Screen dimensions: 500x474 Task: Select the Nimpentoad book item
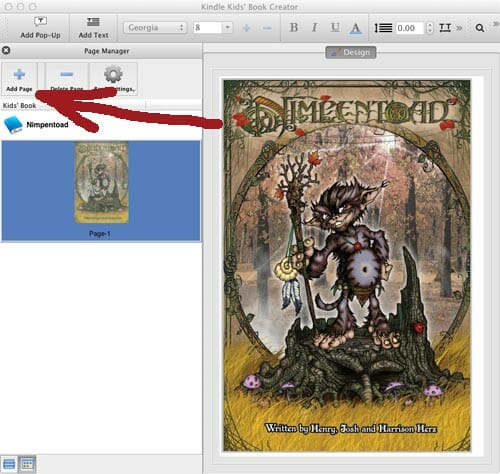click(x=36, y=125)
